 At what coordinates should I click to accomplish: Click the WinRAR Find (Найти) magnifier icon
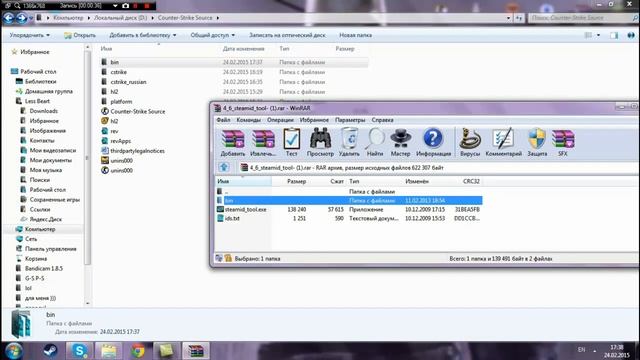375,142
